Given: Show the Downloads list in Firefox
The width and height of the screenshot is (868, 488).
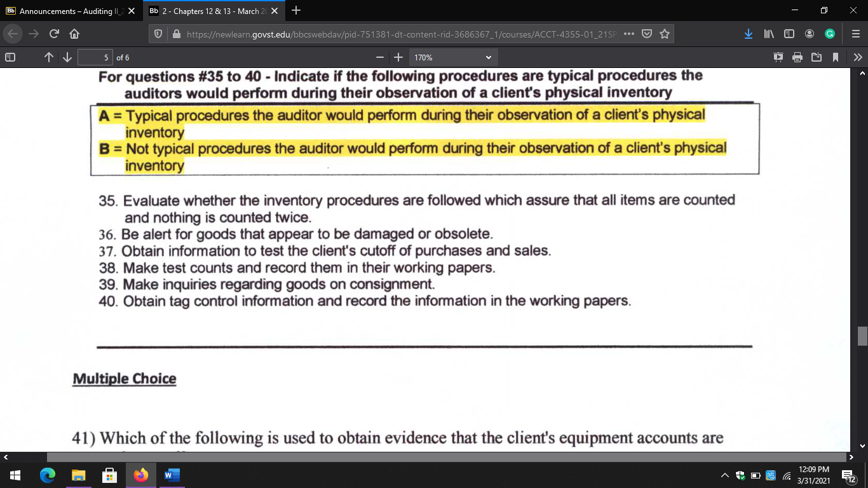Looking at the screenshot, I should (749, 35).
